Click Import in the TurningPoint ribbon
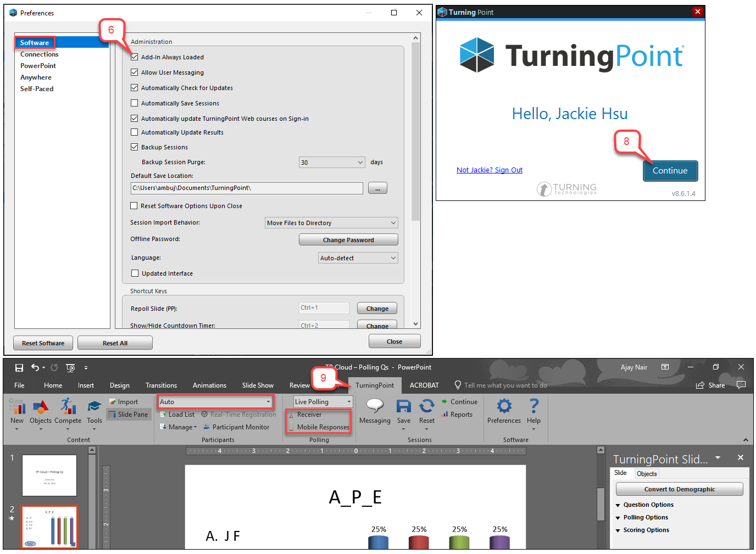The image size is (756, 554). click(124, 402)
